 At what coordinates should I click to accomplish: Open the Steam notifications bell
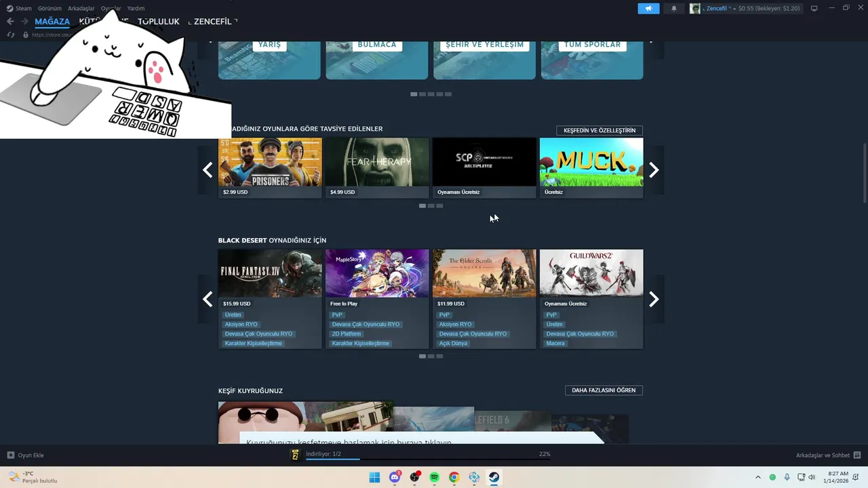click(x=673, y=8)
